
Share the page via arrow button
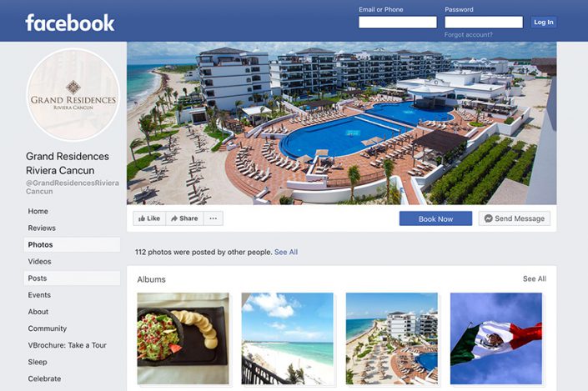coord(184,218)
